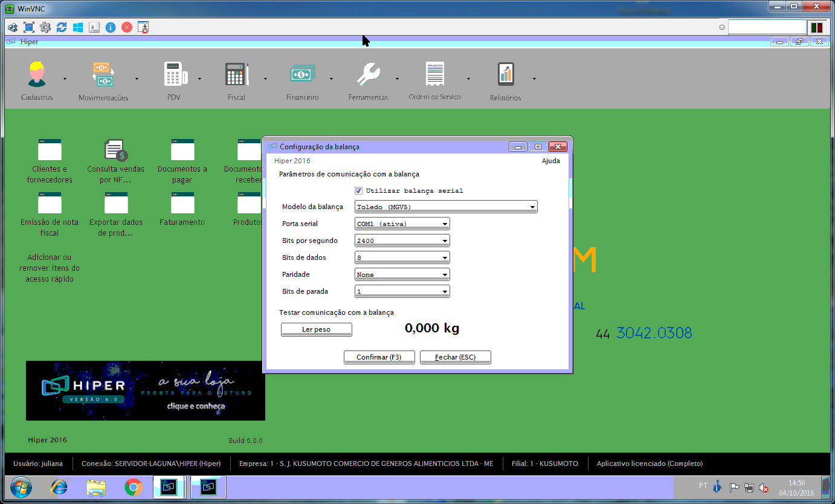Expand the Bits por segundo dropdown

click(x=445, y=241)
